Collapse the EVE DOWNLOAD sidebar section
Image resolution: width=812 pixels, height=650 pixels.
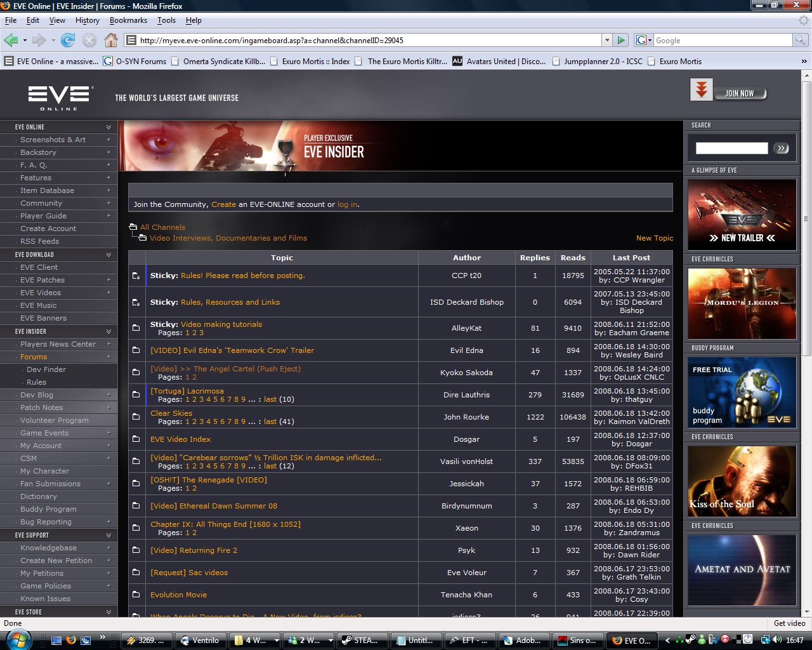click(108, 255)
